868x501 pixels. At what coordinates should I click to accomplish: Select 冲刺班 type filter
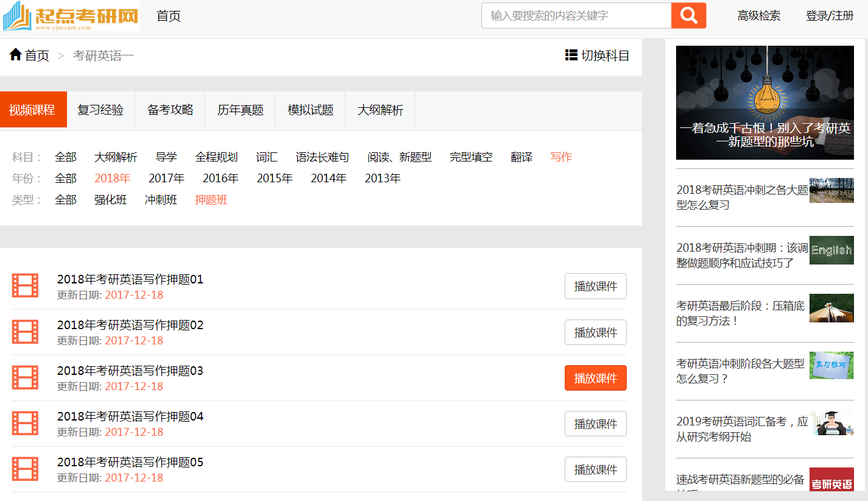161,200
